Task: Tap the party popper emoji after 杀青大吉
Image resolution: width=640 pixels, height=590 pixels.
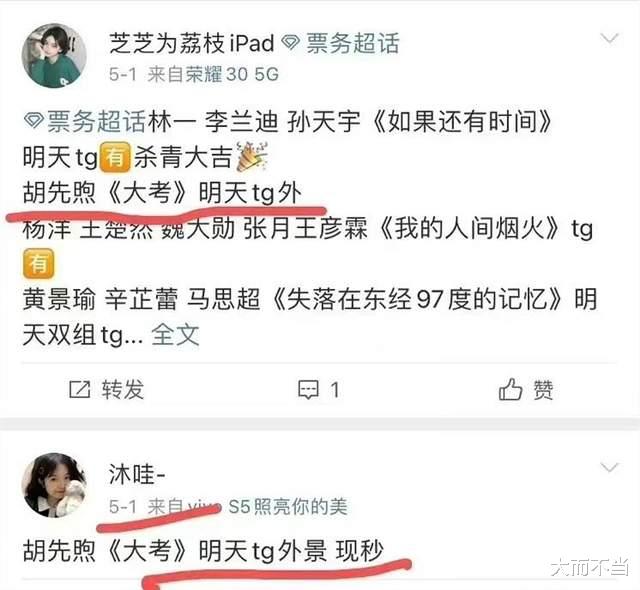Action: click(252, 156)
